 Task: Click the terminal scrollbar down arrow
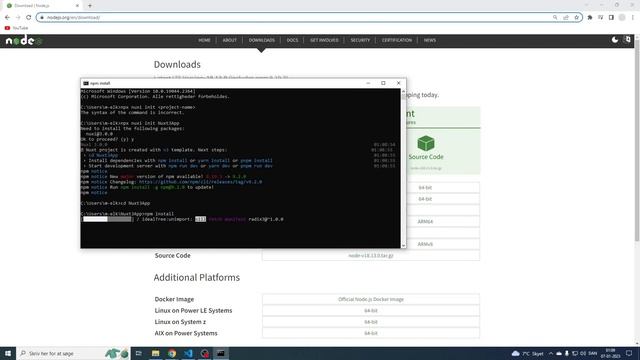click(403, 245)
